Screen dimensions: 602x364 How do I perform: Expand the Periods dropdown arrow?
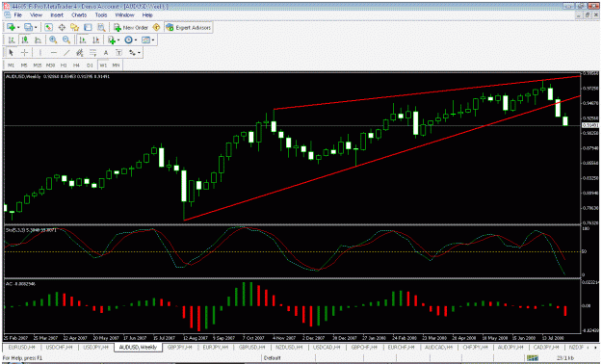click(136, 39)
